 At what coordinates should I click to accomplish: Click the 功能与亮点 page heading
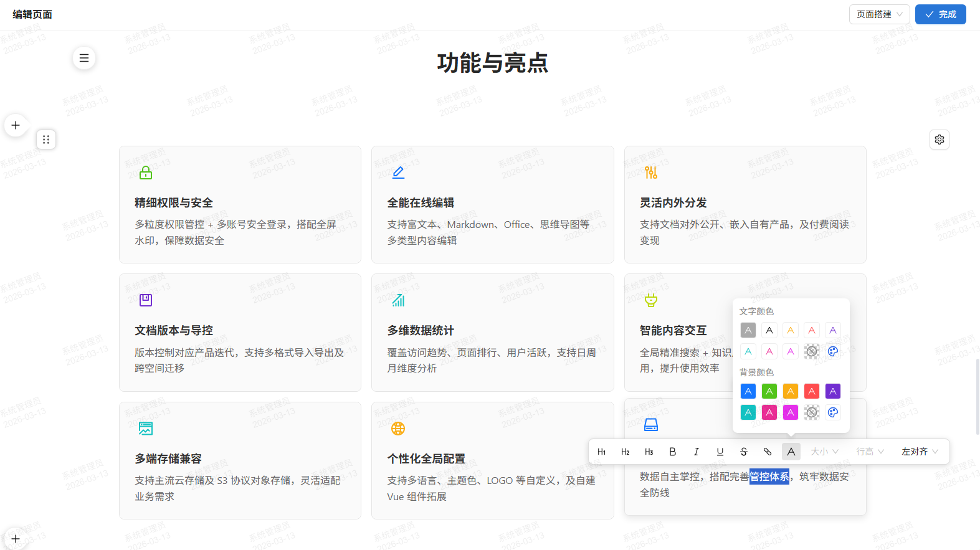(x=492, y=63)
